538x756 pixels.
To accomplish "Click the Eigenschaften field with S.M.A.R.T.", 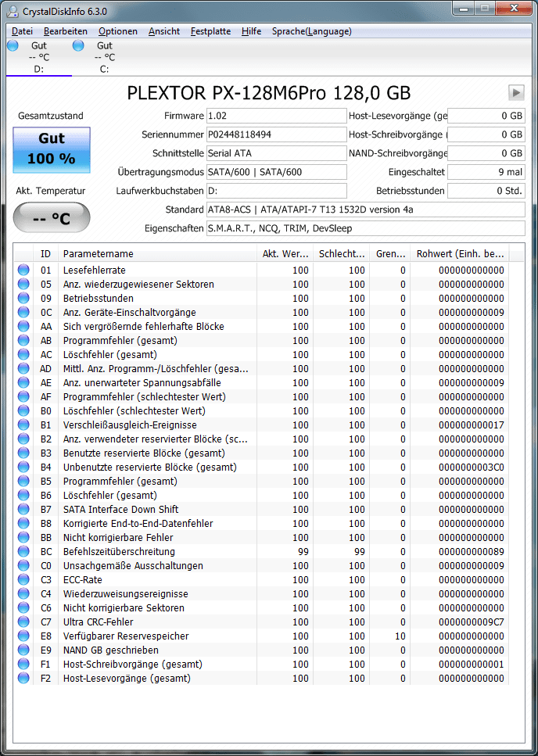I will pyautogui.click(x=366, y=228).
